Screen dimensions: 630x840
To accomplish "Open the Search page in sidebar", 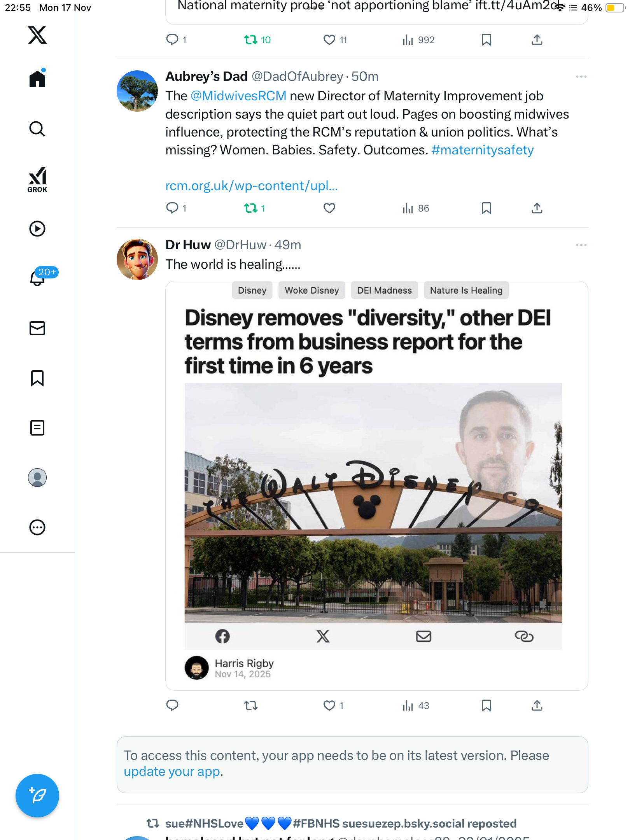I will [x=37, y=129].
